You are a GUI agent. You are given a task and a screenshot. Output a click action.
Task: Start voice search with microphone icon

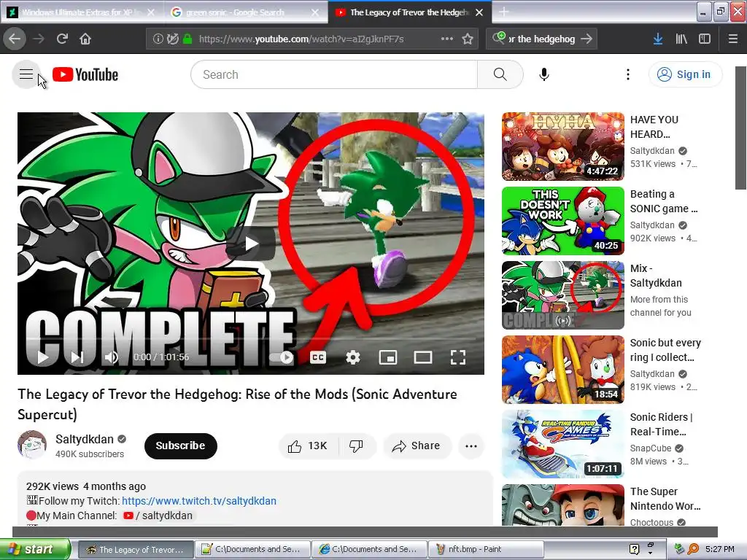(x=544, y=74)
